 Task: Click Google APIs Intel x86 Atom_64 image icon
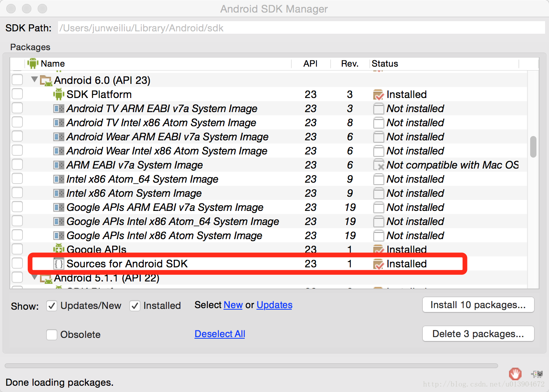pos(59,221)
